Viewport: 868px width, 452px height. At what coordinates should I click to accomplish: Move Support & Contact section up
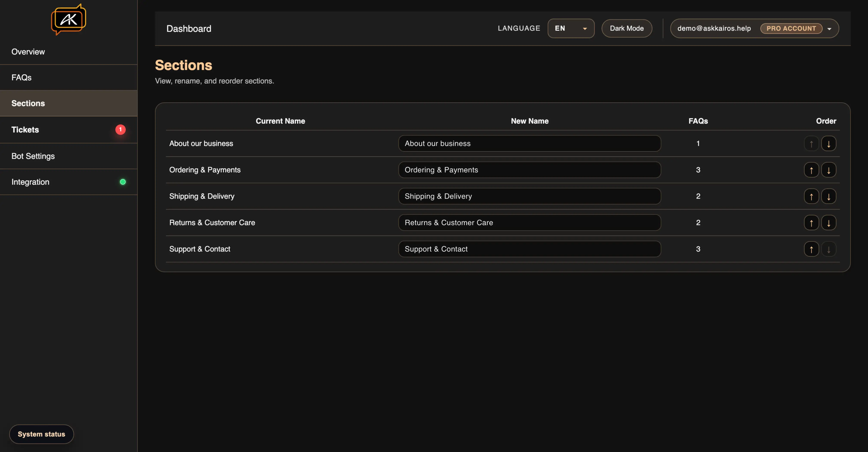(x=811, y=249)
